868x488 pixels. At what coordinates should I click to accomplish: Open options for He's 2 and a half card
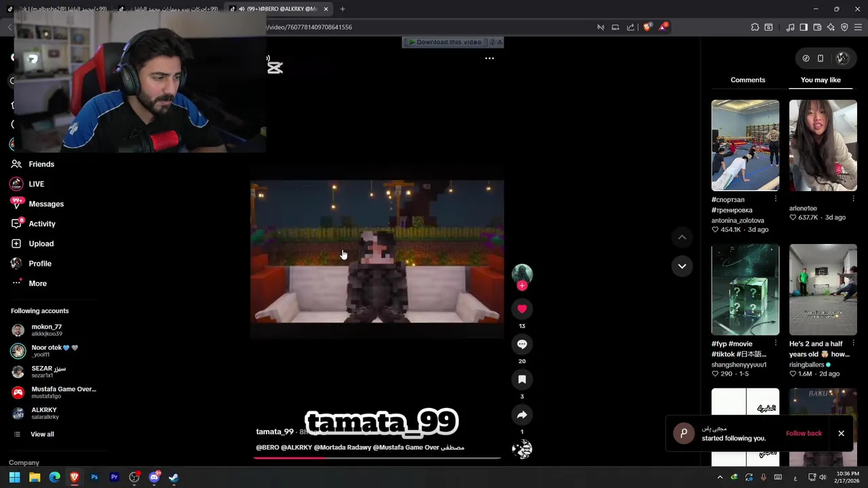pyautogui.click(x=853, y=344)
